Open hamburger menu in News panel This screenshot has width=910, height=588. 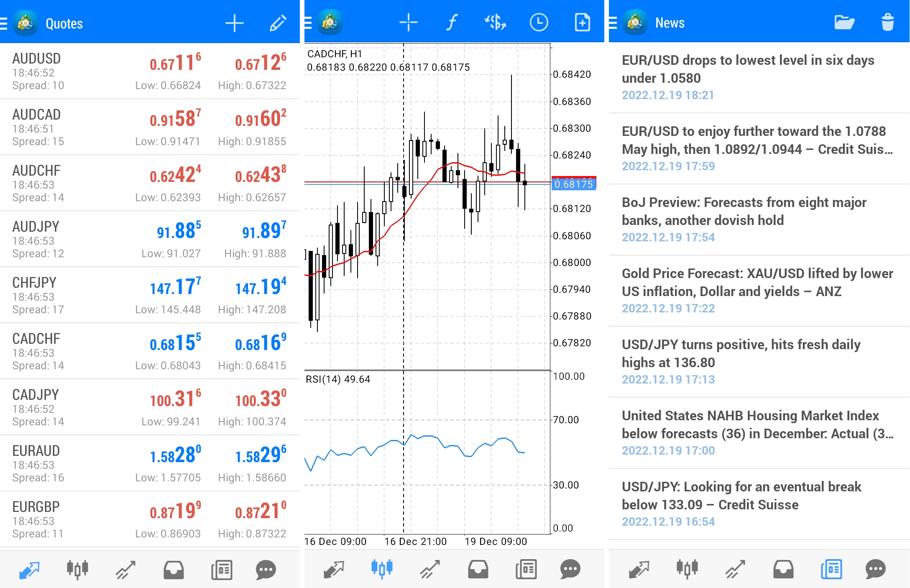[x=613, y=23]
